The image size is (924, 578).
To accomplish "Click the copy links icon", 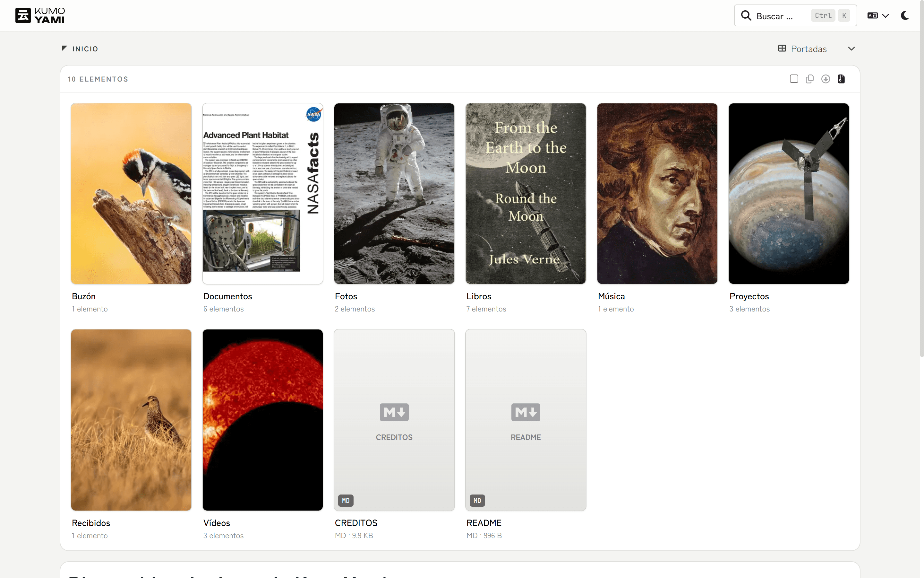I will (810, 79).
